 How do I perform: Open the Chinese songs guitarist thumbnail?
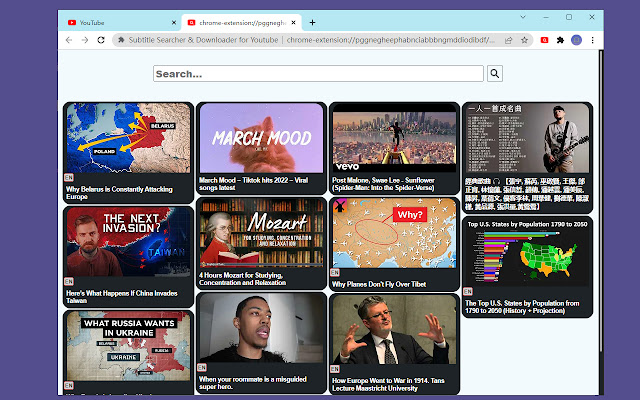527,138
